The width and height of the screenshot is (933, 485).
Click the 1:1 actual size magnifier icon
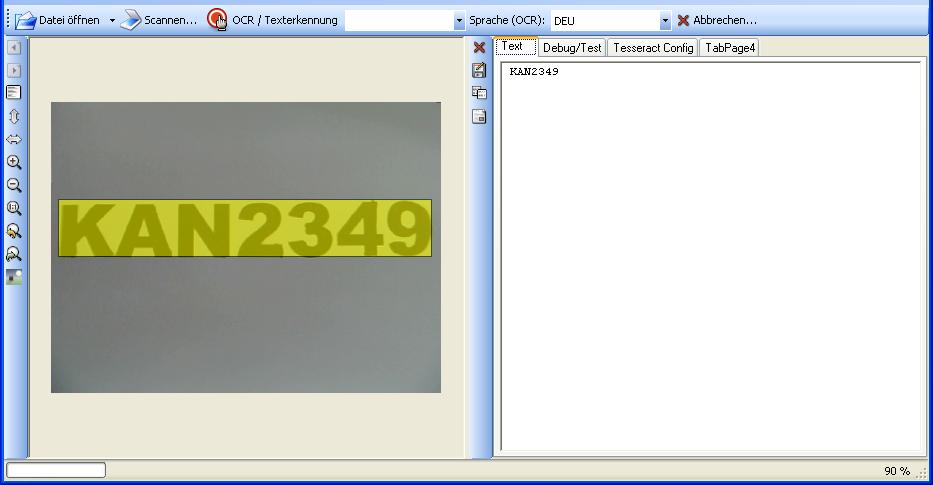point(14,208)
